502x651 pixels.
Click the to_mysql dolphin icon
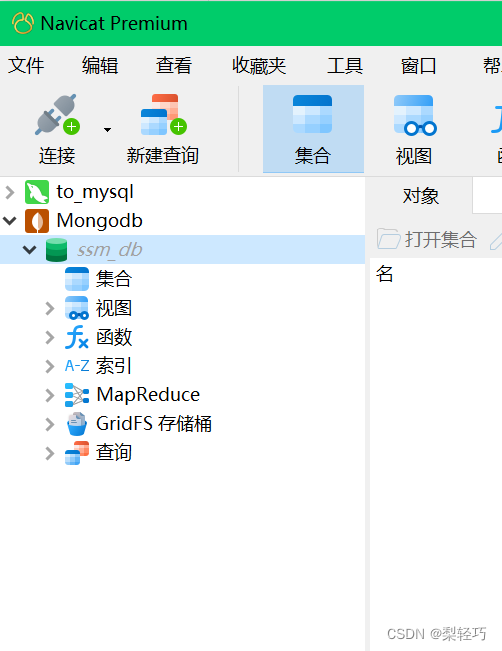[x=37, y=192]
